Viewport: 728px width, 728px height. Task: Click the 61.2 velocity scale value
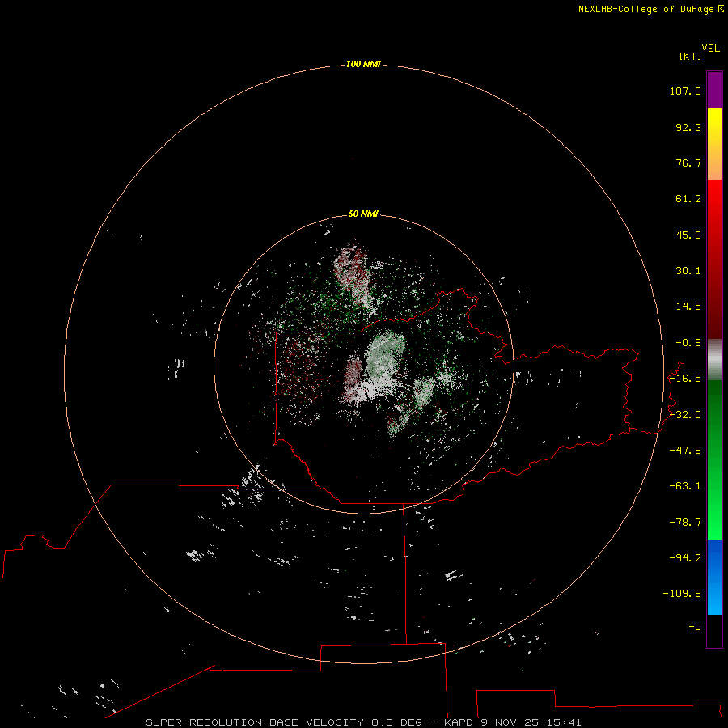[x=688, y=199]
